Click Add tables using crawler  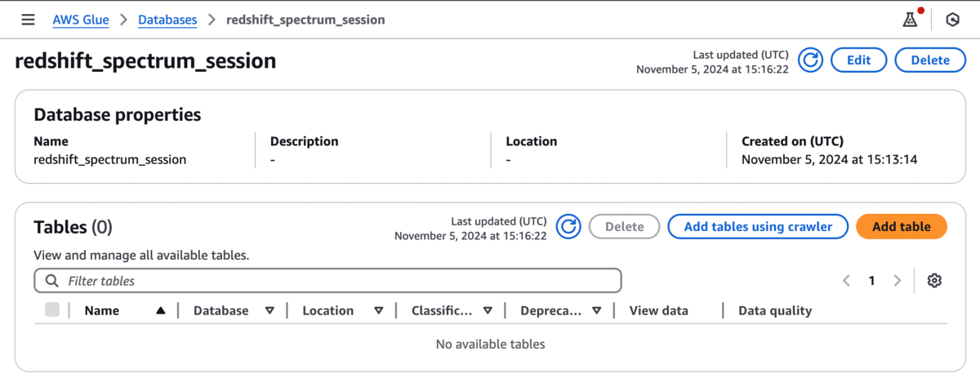tap(758, 227)
